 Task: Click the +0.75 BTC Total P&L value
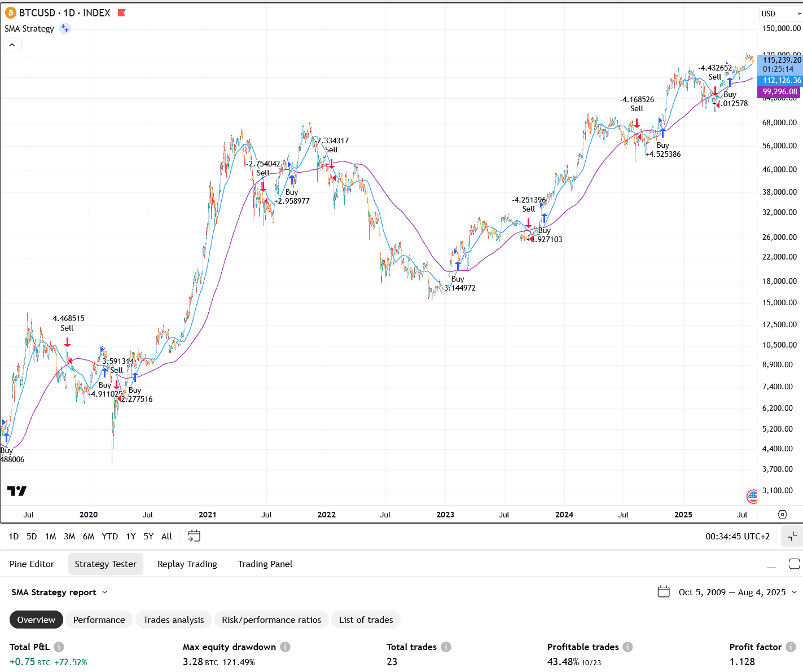(30, 662)
